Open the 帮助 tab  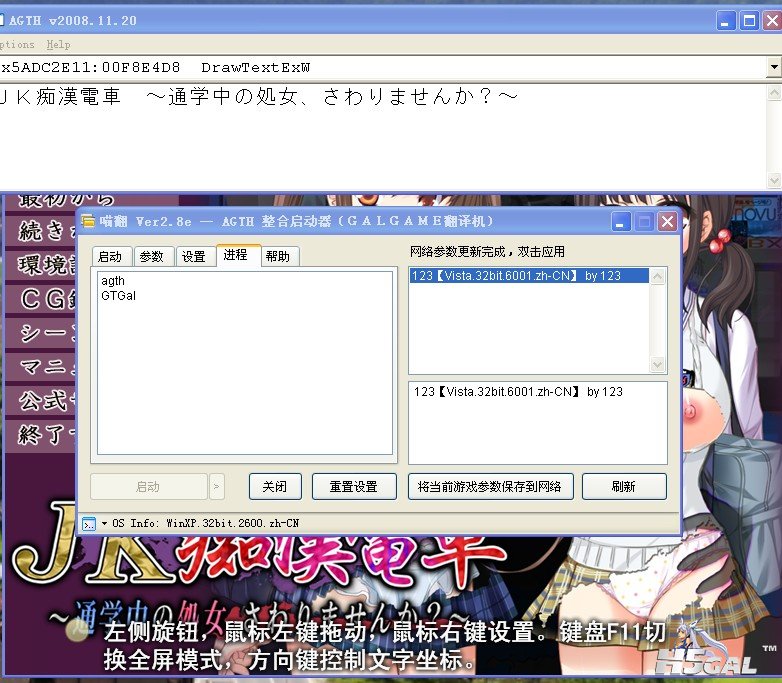(279, 256)
